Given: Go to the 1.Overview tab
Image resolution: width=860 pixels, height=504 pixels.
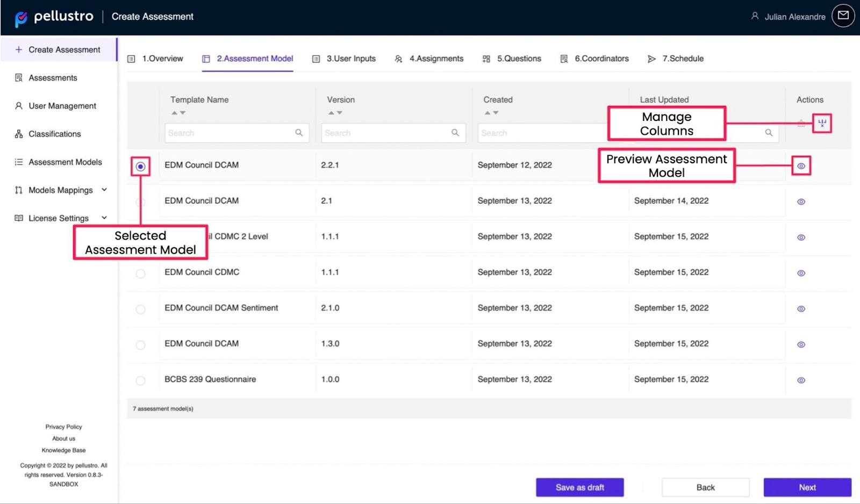Looking at the screenshot, I should tap(155, 59).
